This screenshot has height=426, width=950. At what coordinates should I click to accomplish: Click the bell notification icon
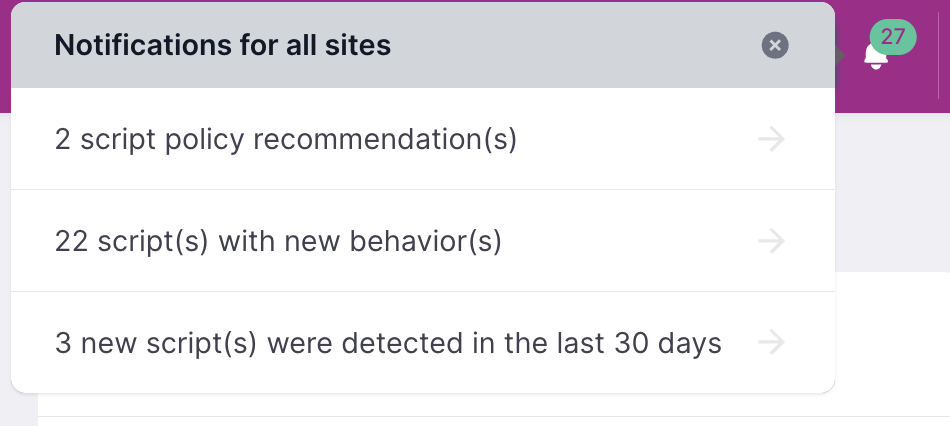tap(875, 56)
